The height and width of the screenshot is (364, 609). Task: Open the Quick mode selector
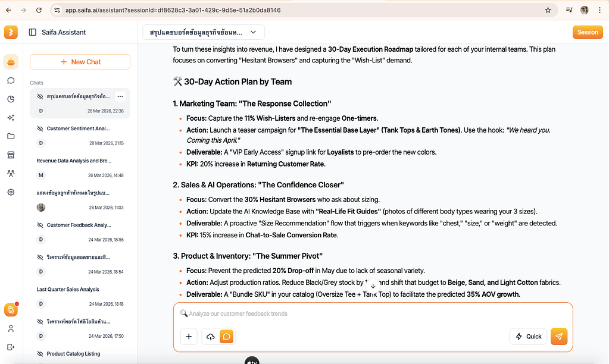click(x=528, y=337)
